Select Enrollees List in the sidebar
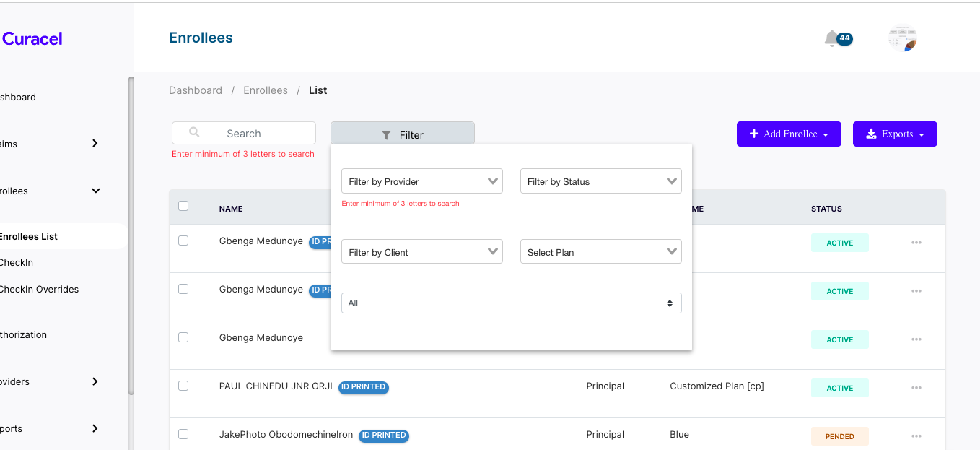Viewport: 980px width, 450px height. pos(29,236)
